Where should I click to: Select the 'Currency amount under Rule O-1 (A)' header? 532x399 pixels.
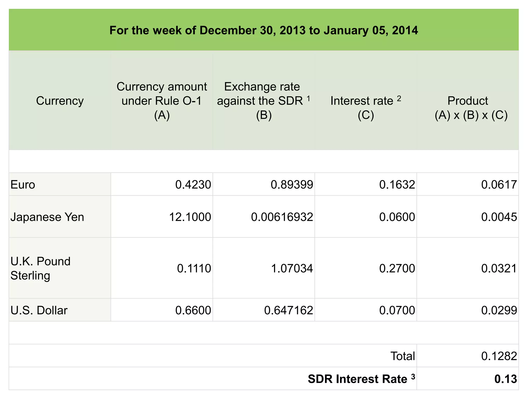[x=162, y=101]
